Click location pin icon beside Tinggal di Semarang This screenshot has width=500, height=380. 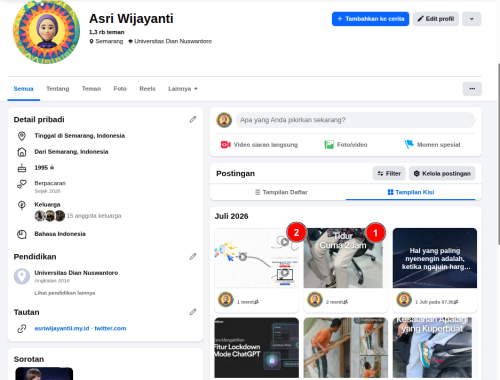click(x=22, y=136)
